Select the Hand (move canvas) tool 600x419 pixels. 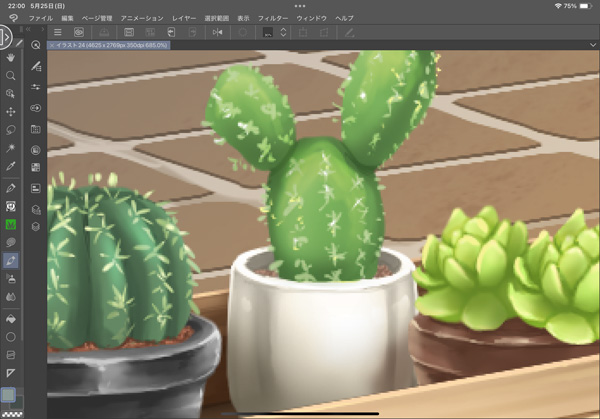11,58
